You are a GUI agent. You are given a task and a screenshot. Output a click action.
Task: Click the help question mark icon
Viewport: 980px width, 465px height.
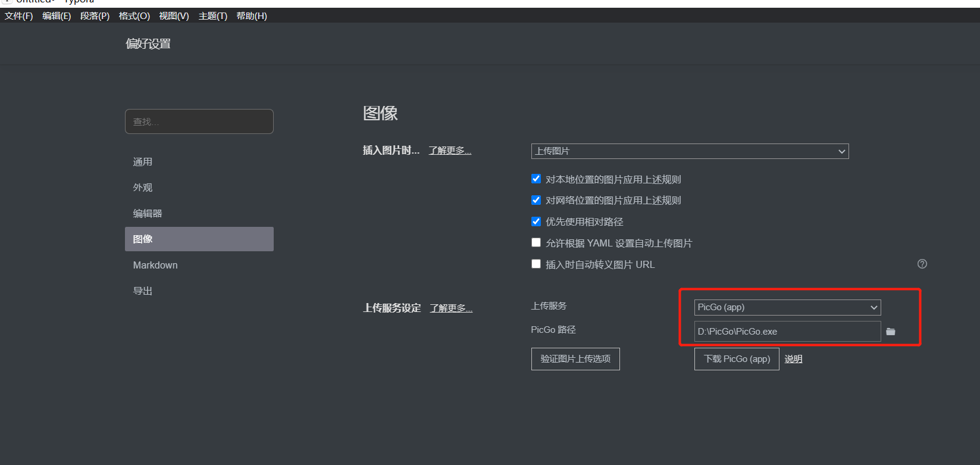click(x=922, y=264)
